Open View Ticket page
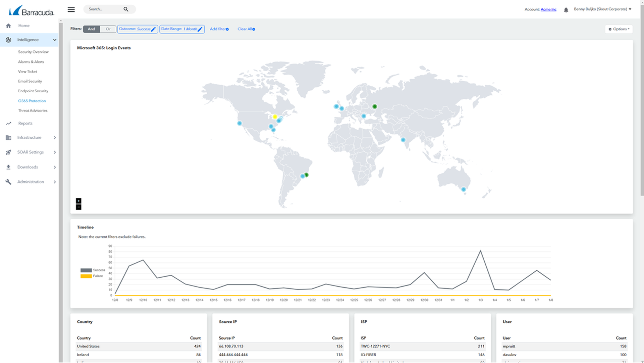Image resolution: width=644 pixels, height=363 pixels. pyautogui.click(x=28, y=72)
